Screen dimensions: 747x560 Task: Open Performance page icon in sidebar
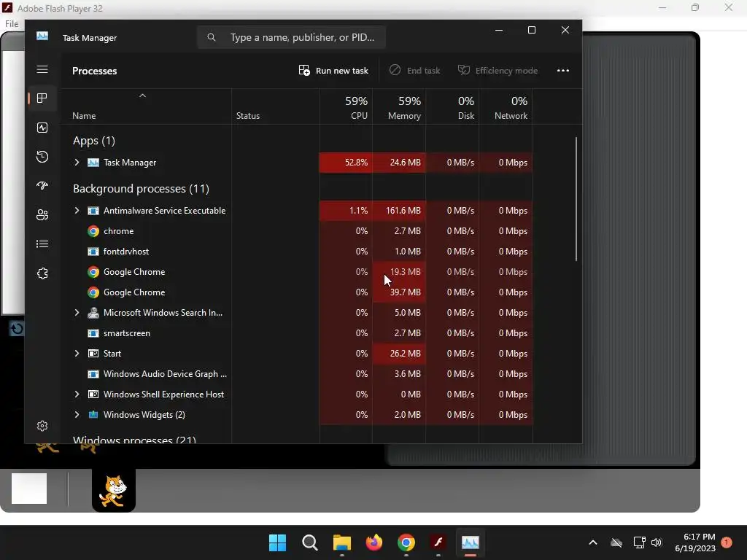(x=42, y=128)
